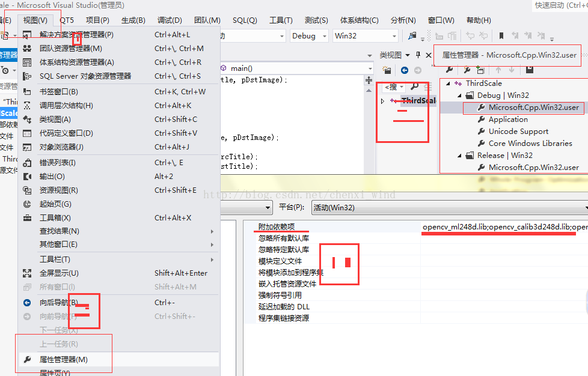
Task: Click the increase indent toolbar icon
Action: [453, 36]
